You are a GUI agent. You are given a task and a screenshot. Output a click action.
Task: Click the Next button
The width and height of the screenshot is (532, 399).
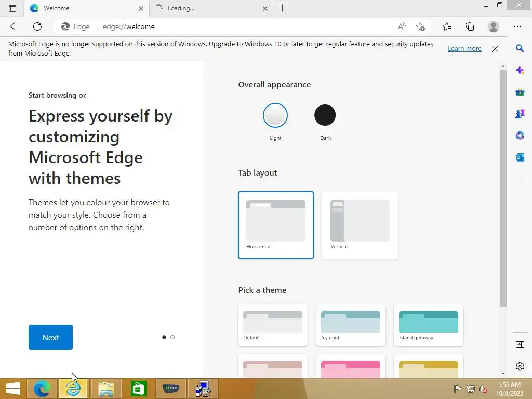[50, 337]
